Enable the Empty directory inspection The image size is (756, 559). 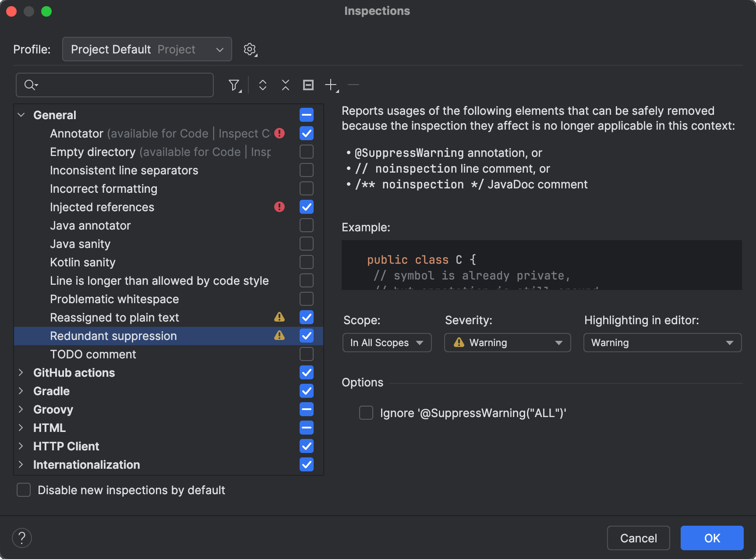(306, 152)
